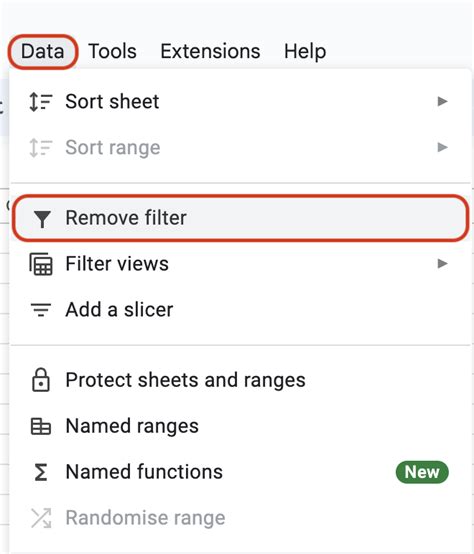Screen dimensions: 474x554
Task: Click the Sort sheet up-down arrow icon
Action: (x=41, y=101)
